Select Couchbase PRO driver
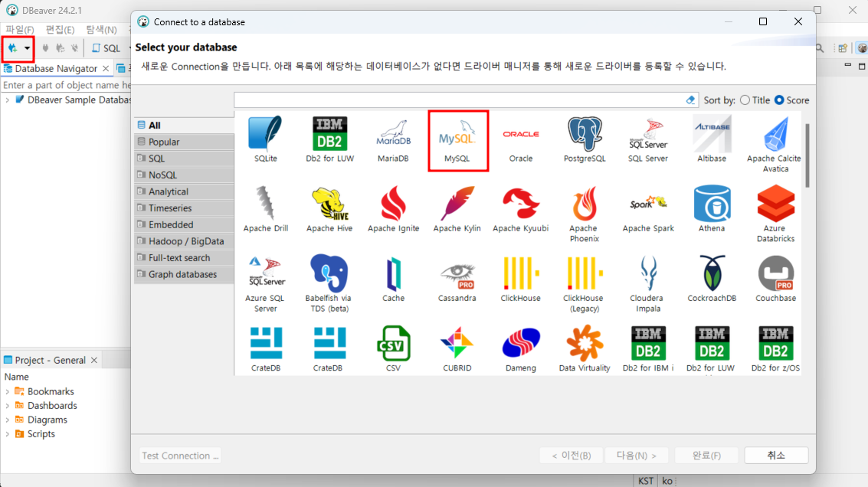 click(775, 279)
